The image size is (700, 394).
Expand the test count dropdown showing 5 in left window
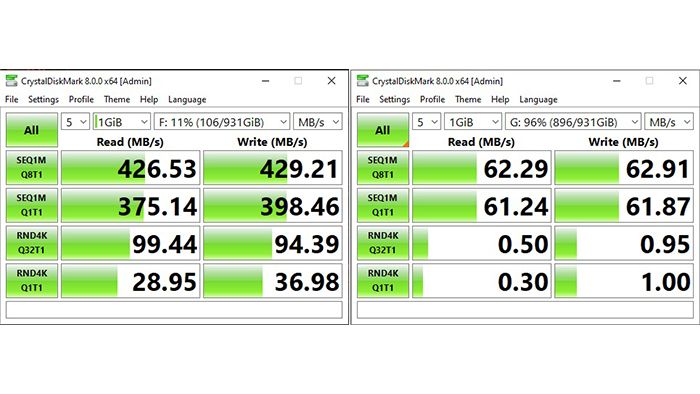(75, 122)
